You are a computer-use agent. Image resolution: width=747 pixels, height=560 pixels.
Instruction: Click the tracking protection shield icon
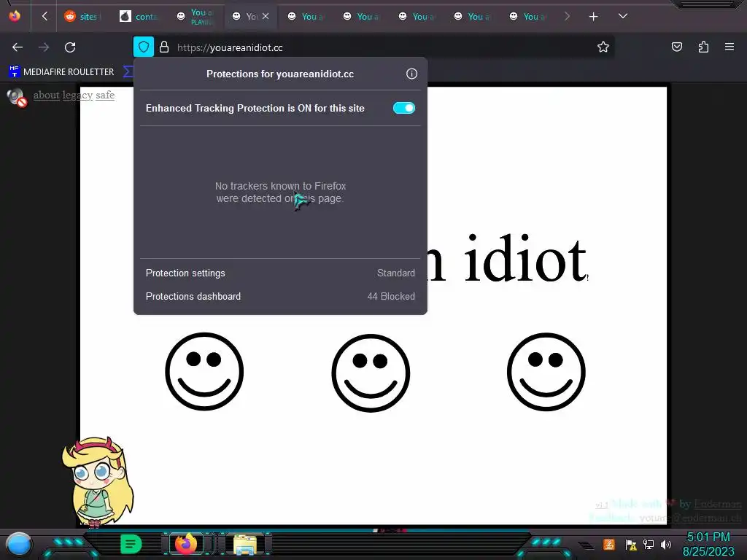tap(144, 47)
